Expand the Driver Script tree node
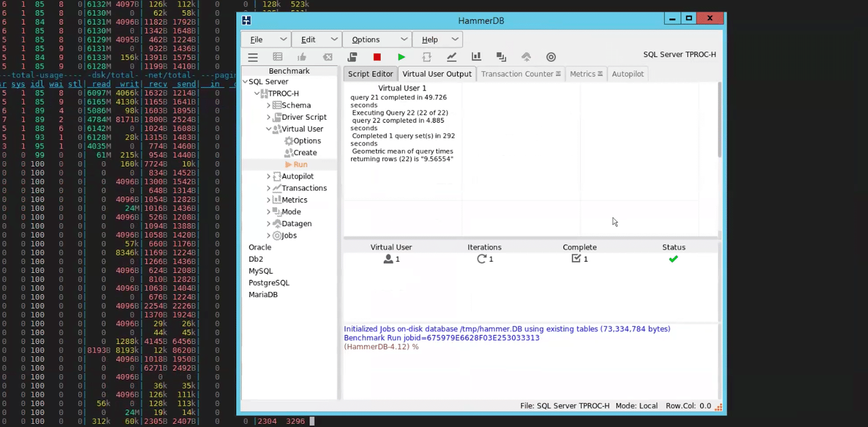 [x=269, y=117]
